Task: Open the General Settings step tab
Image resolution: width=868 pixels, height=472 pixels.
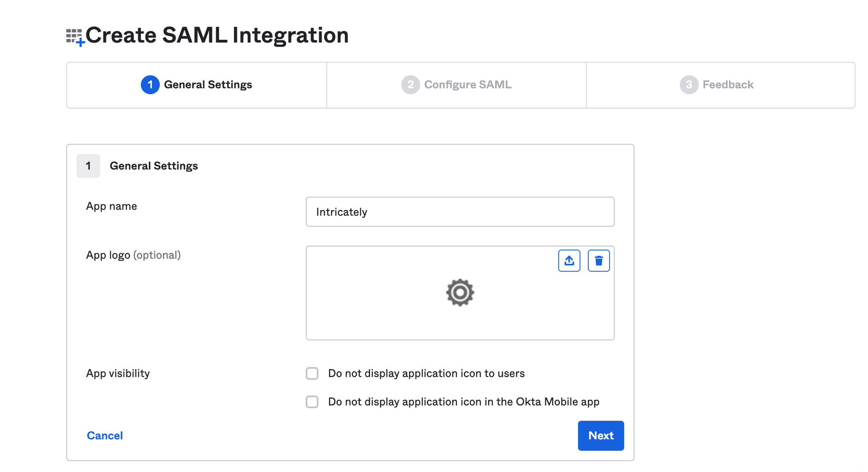Action: pyautogui.click(x=208, y=85)
